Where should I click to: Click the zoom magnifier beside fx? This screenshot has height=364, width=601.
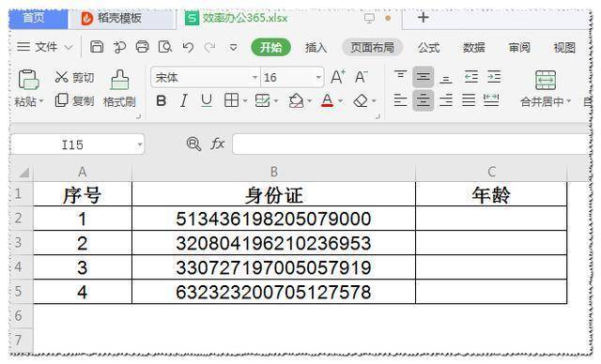pos(193,144)
